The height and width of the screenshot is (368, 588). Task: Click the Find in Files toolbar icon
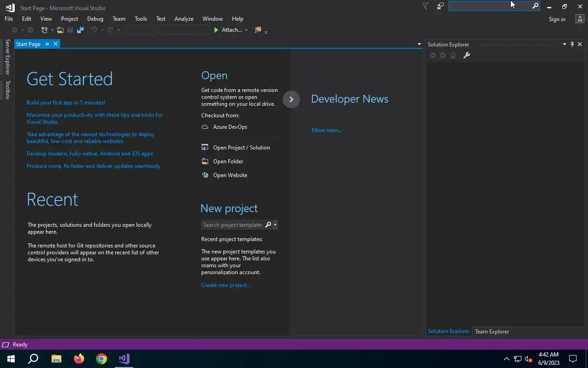point(258,30)
